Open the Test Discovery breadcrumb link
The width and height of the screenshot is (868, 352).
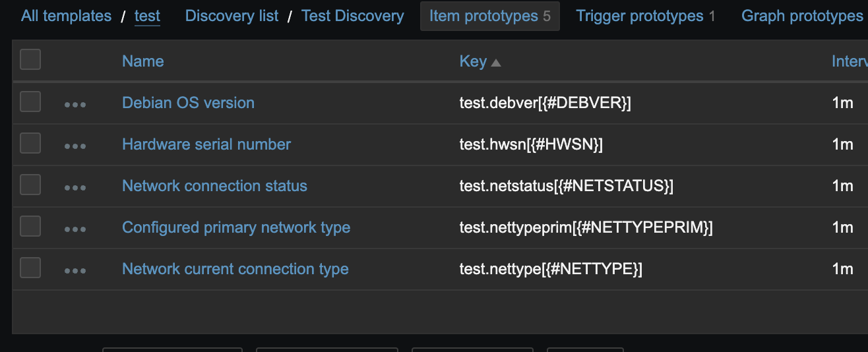pos(352,16)
